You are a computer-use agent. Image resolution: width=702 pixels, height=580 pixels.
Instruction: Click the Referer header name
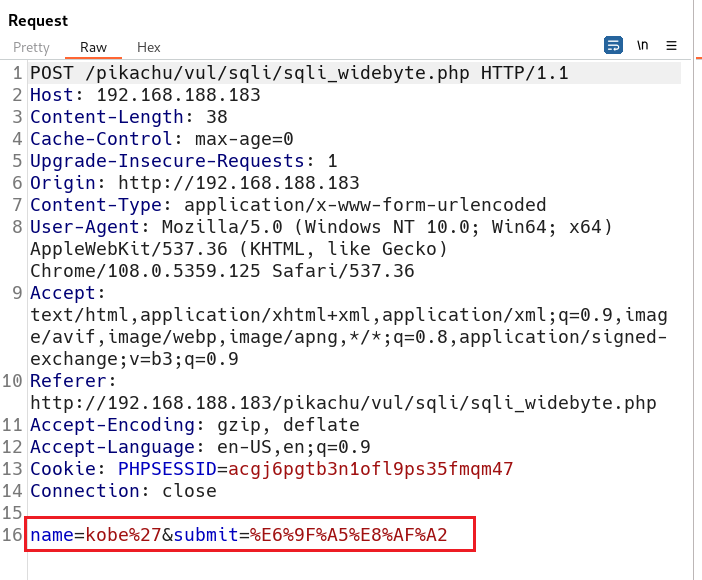68,381
